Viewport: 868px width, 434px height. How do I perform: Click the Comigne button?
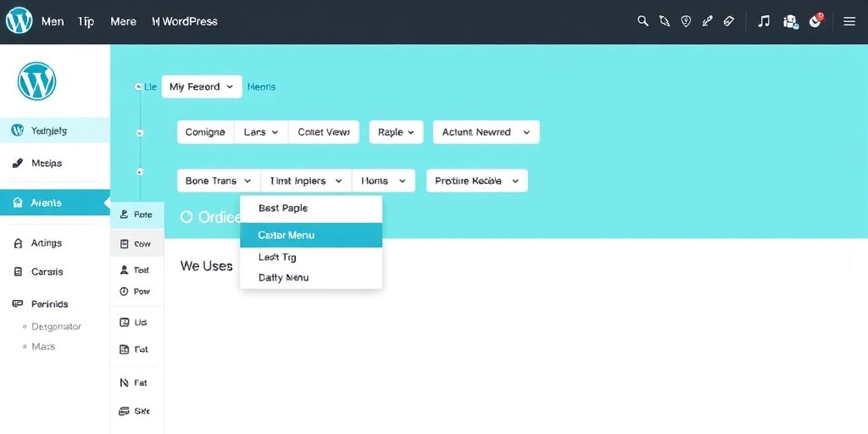pos(205,132)
